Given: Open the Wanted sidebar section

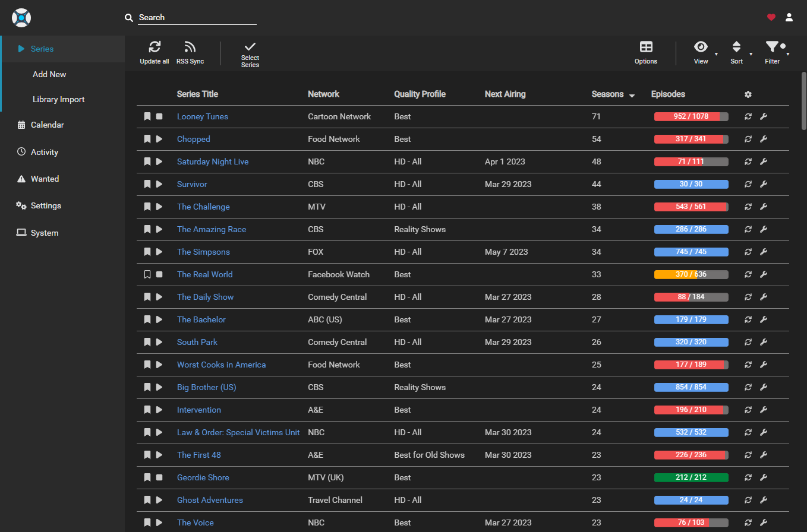Looking at the screenshot, I should [x=45, y=179].
